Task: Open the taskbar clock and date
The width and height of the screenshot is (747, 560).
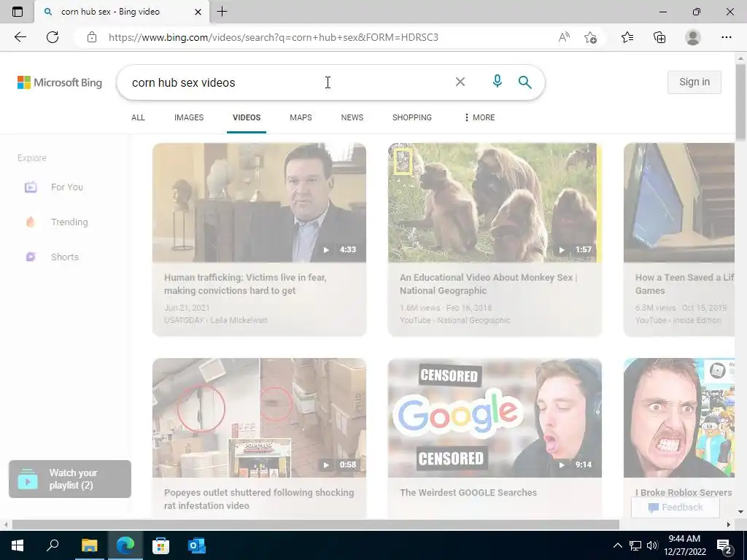Action: point(684,545)
